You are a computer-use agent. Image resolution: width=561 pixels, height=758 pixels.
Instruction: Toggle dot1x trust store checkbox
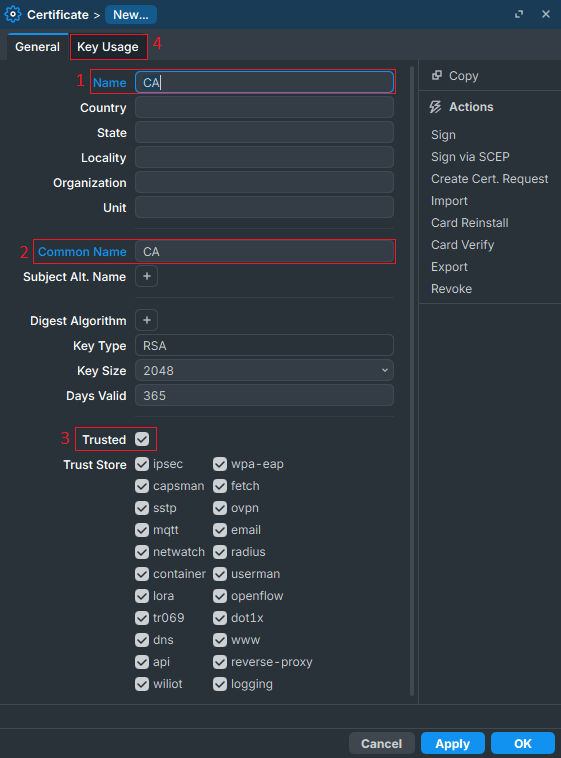coord(220,618)
